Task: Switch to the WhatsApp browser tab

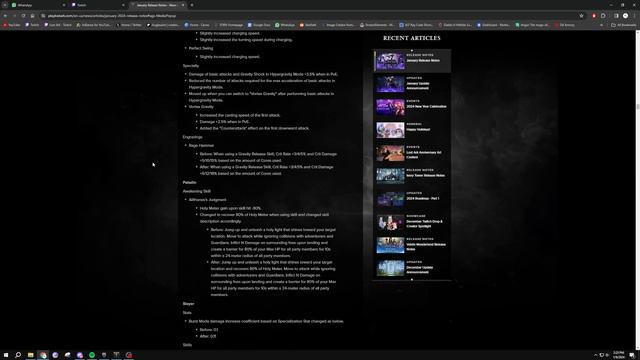Action: [x=37, y=5]
